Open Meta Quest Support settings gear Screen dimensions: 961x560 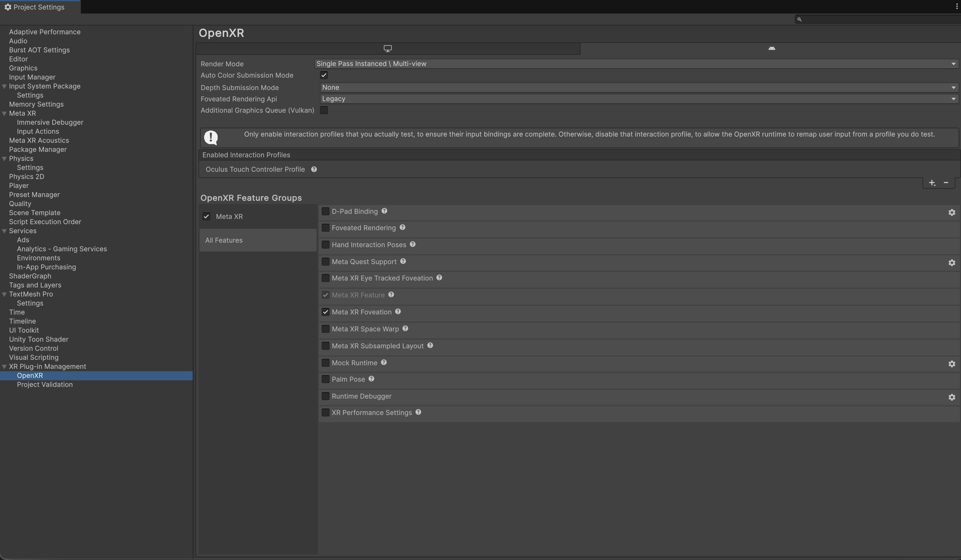click(951, 263)
